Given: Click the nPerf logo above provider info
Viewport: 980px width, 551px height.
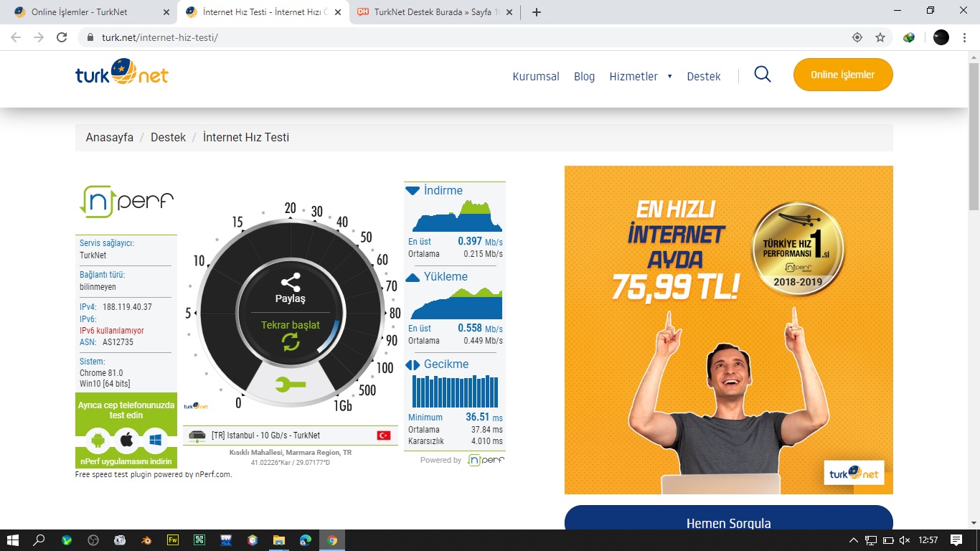Looking at the screenshot, I should click(126, 202).
